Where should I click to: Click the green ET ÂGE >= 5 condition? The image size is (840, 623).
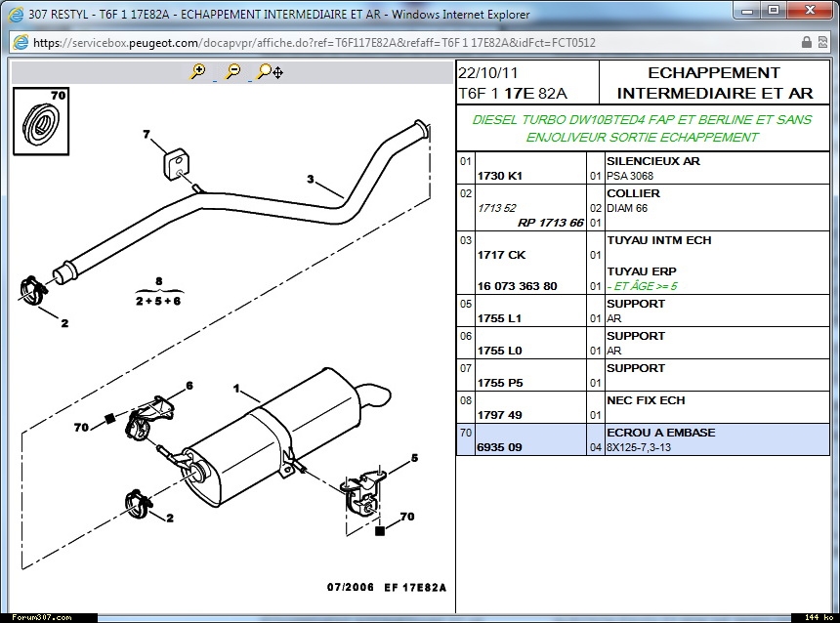[x=642, y=286]
